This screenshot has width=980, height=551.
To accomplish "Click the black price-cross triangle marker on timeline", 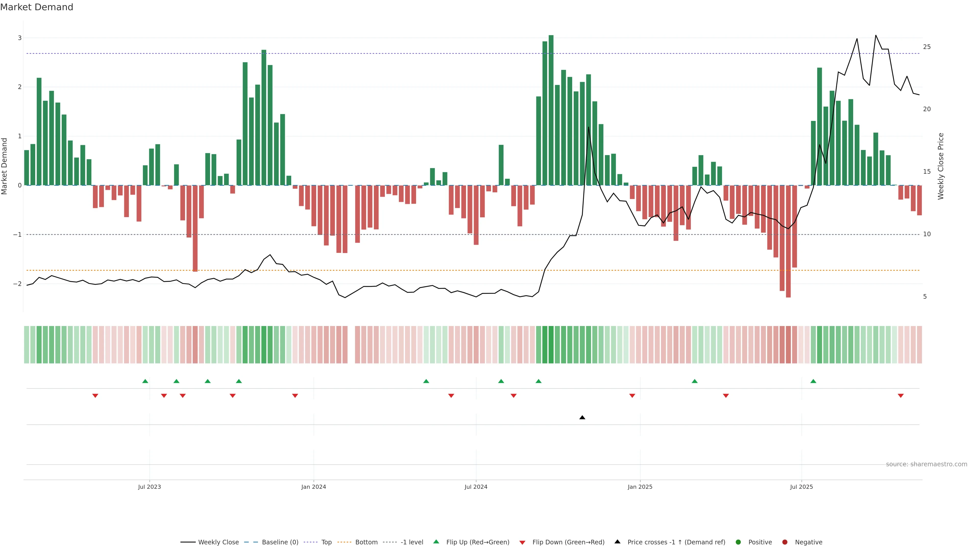I will point(582,418).
